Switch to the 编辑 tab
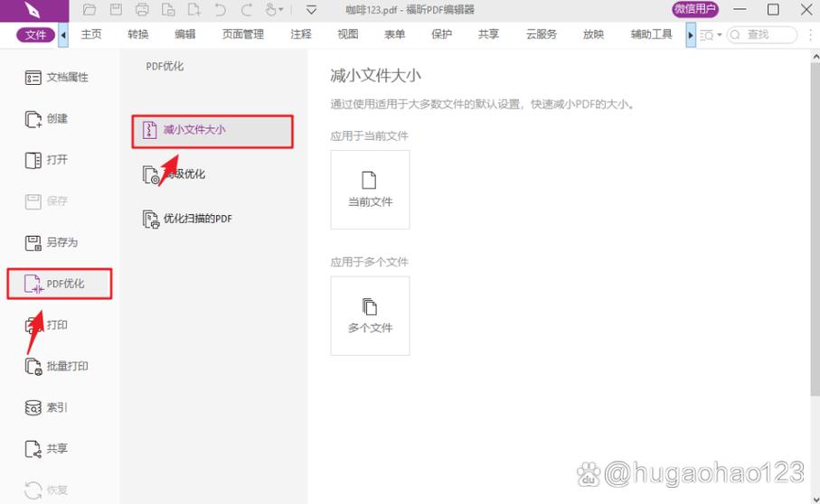820x504 pixels. (x=185, y=34)
